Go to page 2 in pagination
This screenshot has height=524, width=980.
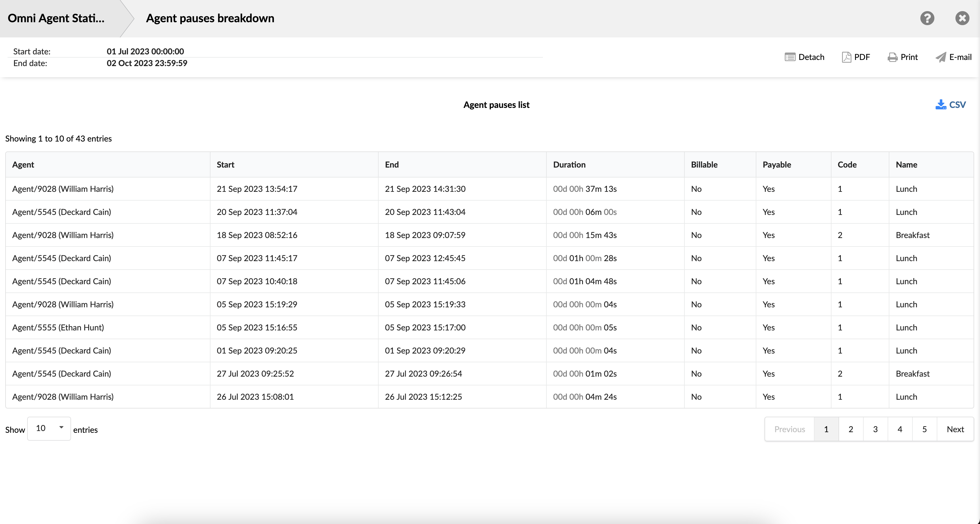pyautogui.click(x=851, y=429)
